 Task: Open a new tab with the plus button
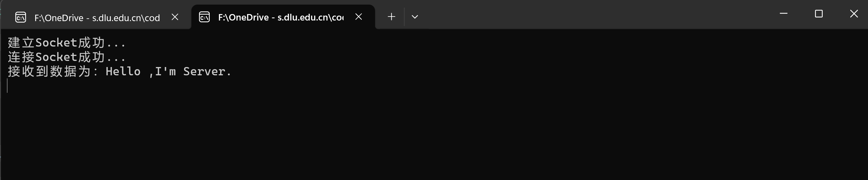(391, 17)
